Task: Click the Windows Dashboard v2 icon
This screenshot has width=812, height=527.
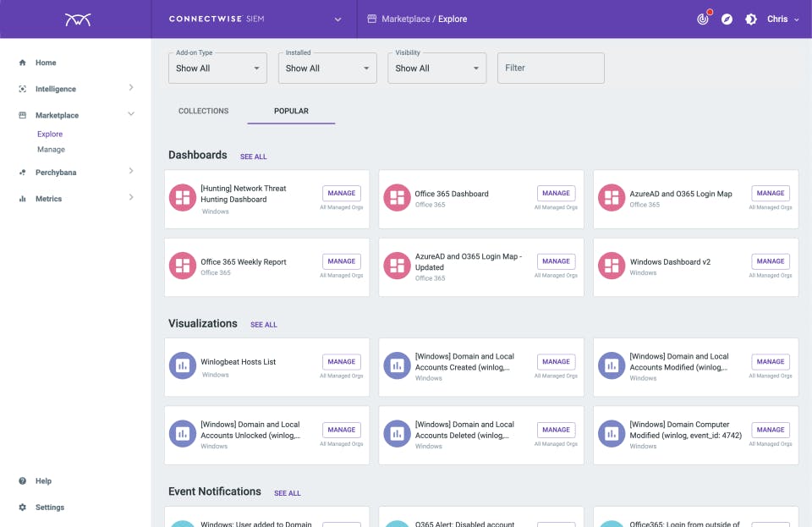Action: tap(612, 266)
